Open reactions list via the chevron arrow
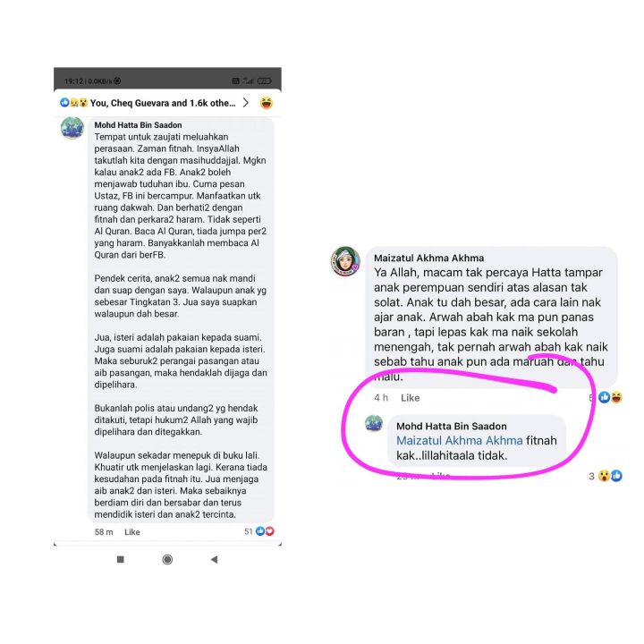644x644 pixels. [x=245, y=103]
